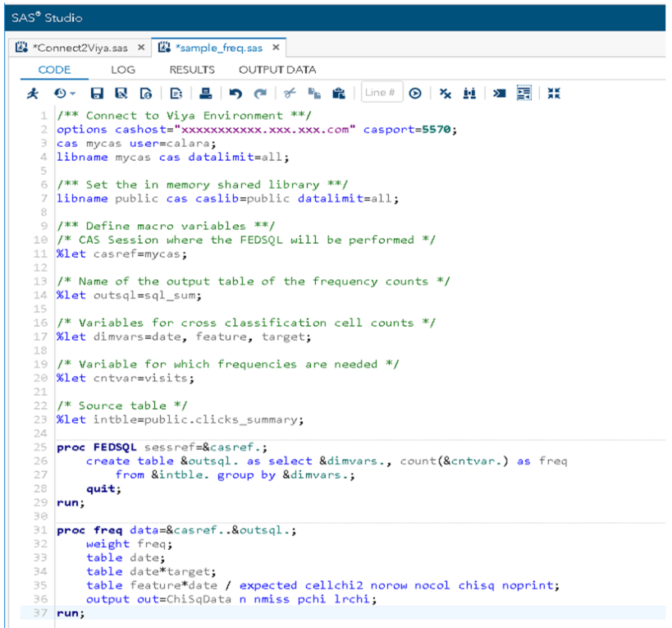672x628 pixels.
Task: Select the sample_freq.sas tab
Action: [x=219, y=48]
